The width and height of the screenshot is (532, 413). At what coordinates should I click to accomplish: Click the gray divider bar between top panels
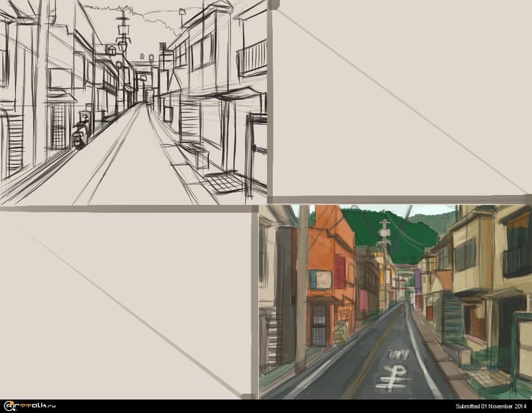tap(270, 99)
